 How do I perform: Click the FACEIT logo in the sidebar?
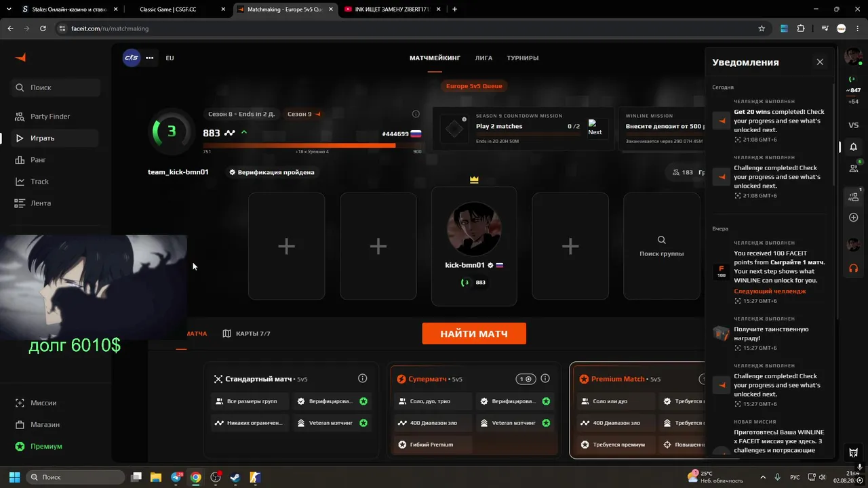[x=20, y=58]
